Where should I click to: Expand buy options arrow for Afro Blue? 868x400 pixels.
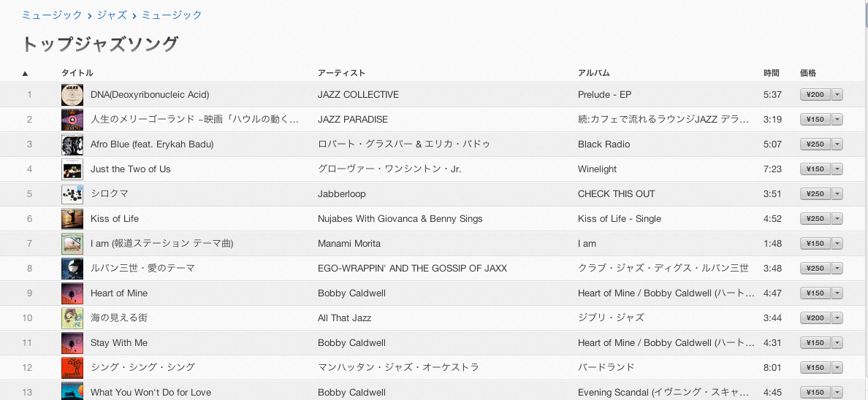point(837,145)
